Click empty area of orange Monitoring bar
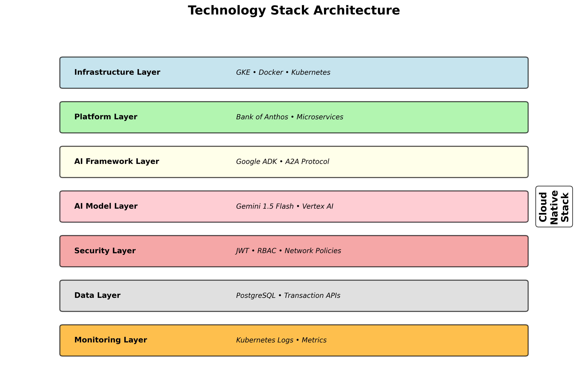The height and width of the screenshot is (390, 588). 436,340
